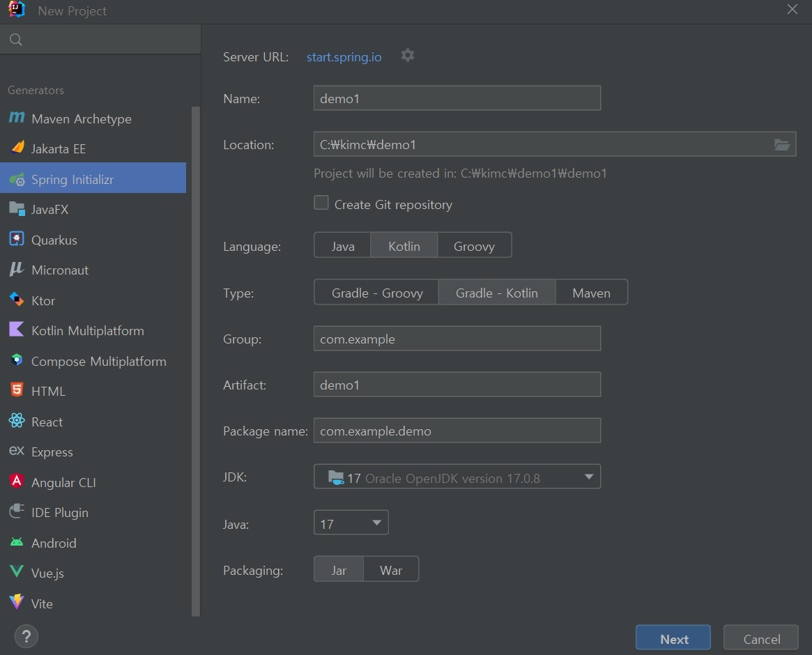The height and width of the screenshot is (655, 812).
Task: Click the Cancel button
Action: [x=761, y=638]
